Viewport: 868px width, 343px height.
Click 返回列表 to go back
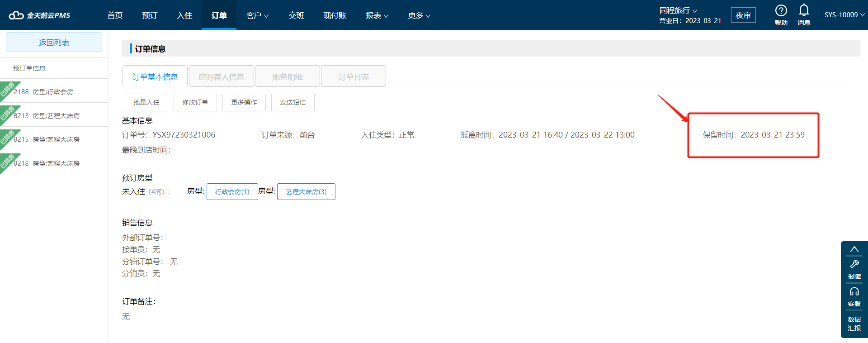point(54,42)
